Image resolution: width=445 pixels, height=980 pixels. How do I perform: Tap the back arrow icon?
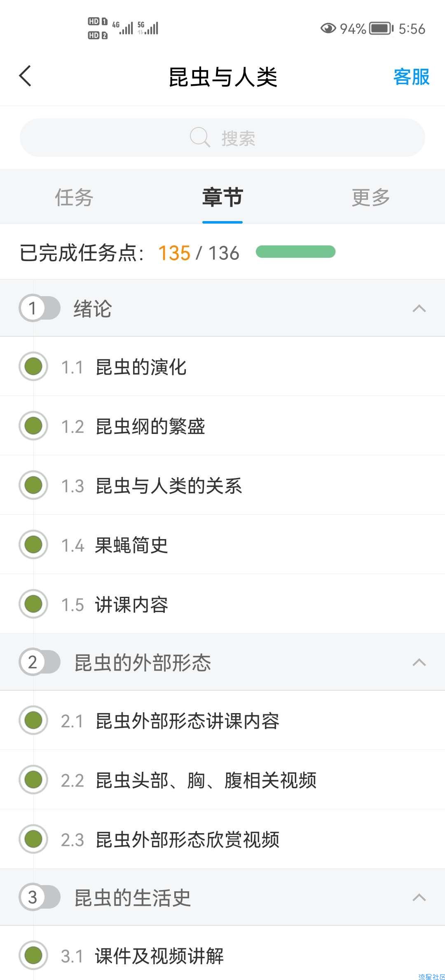point(25,76)
